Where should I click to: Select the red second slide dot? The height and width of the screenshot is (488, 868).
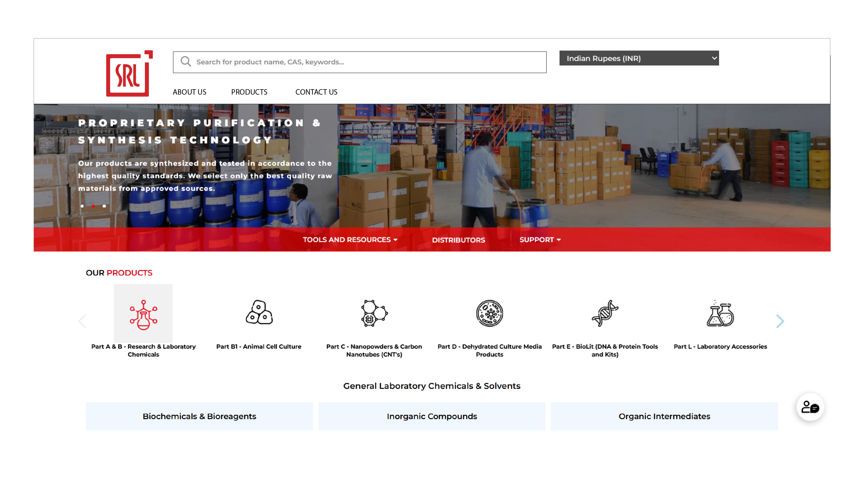(x=93, y=206)
